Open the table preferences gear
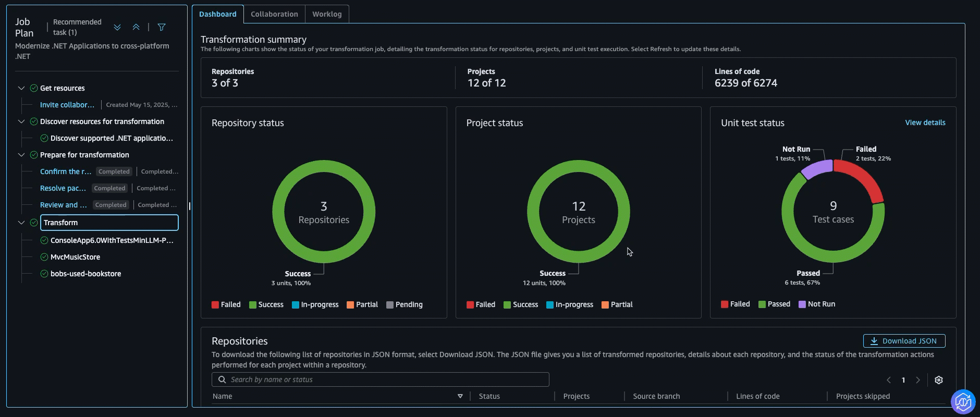The image size is (980, 417). pos(939,380)
